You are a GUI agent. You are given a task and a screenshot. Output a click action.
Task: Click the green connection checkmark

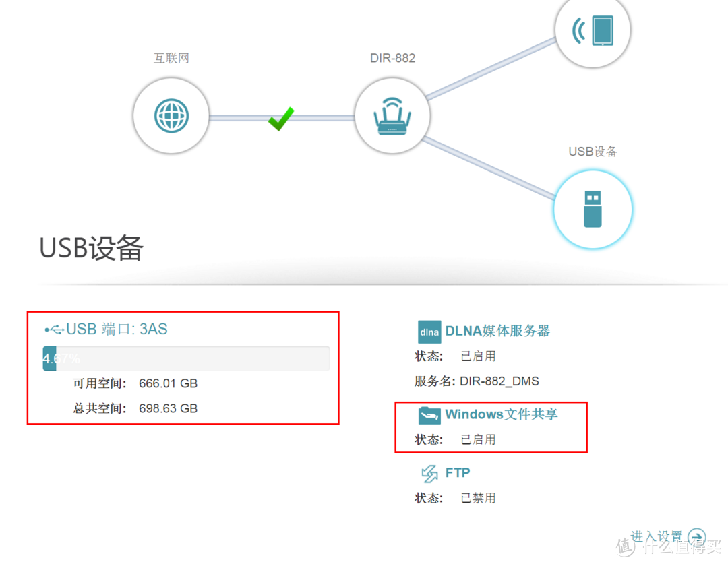(x=281, y=119)
